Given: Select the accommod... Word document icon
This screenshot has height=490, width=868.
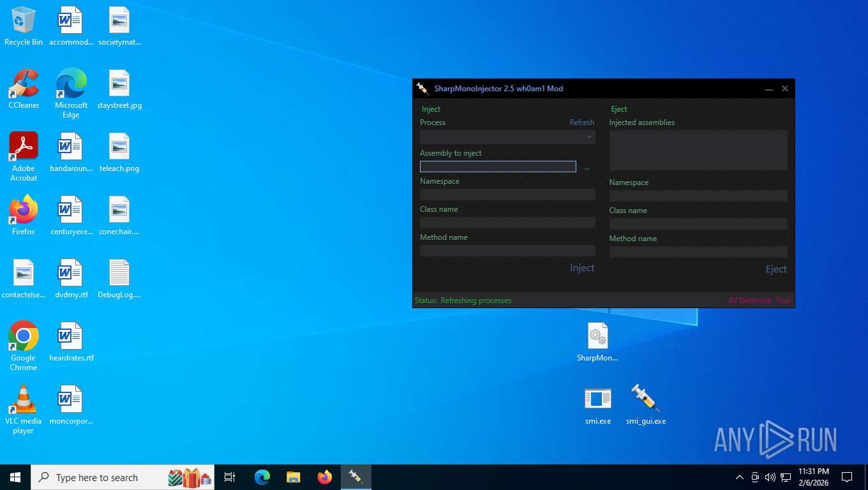Looking at the screenshot, I should coord(71,26).
